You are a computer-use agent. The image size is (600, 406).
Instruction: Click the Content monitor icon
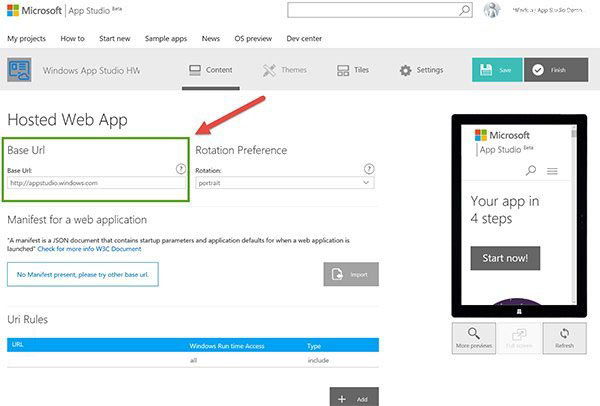195,70
